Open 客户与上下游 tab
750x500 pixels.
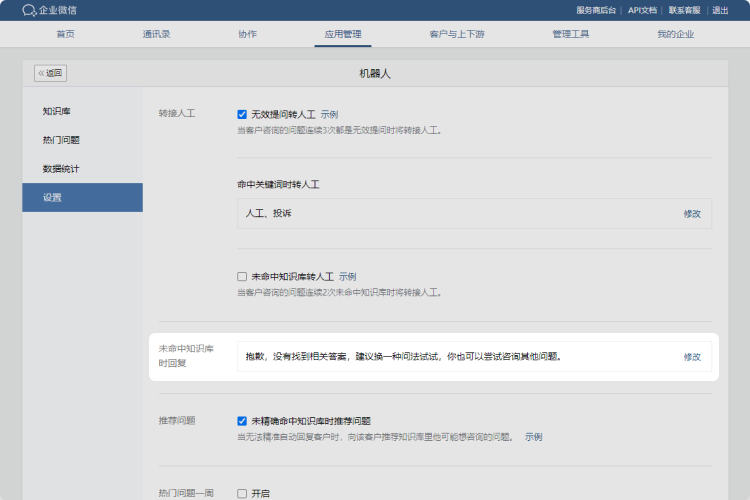coord(457,34)
